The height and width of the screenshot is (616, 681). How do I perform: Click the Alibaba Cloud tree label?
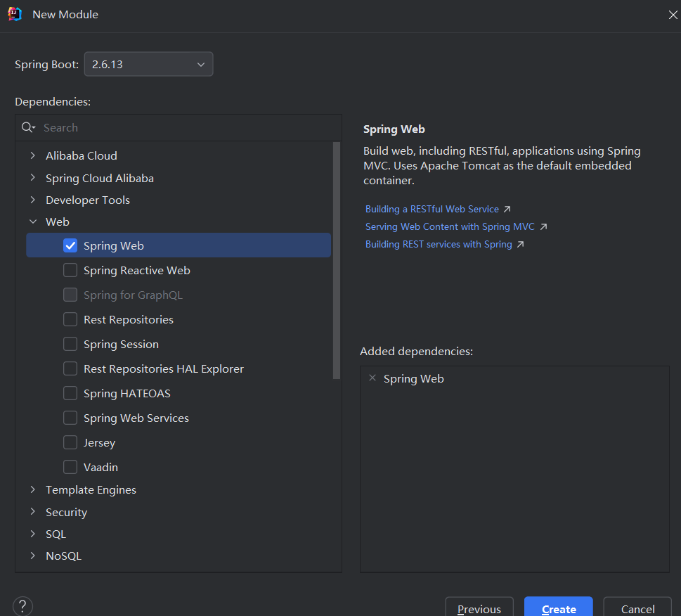click(x=82, y=155)
